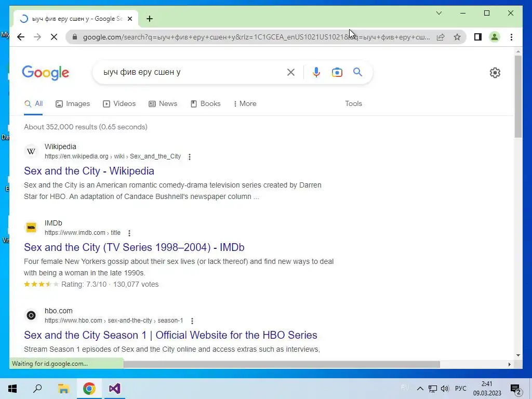Open Google quick settings gear
The width and height of the screenshot is (532, 399).
[x=495, y=73]
